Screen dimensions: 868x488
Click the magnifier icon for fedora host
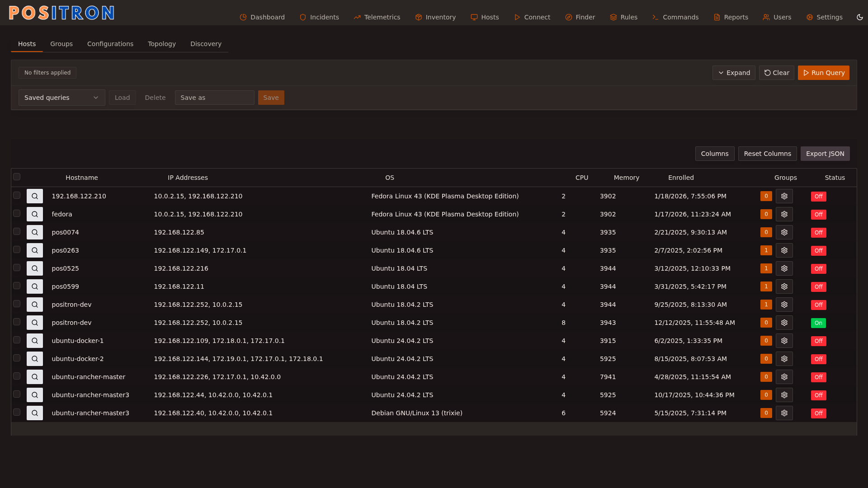click(35, 214)
